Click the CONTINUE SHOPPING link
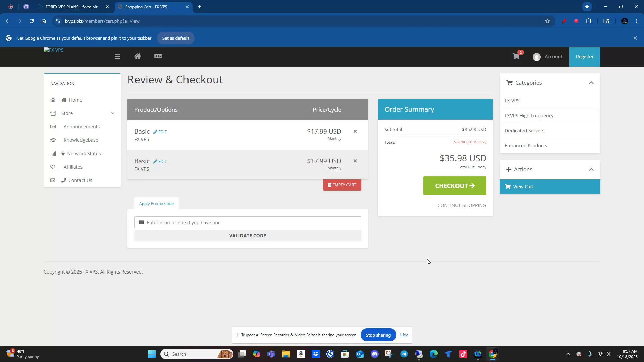644x362 pixels. click(x=462, y=205)
